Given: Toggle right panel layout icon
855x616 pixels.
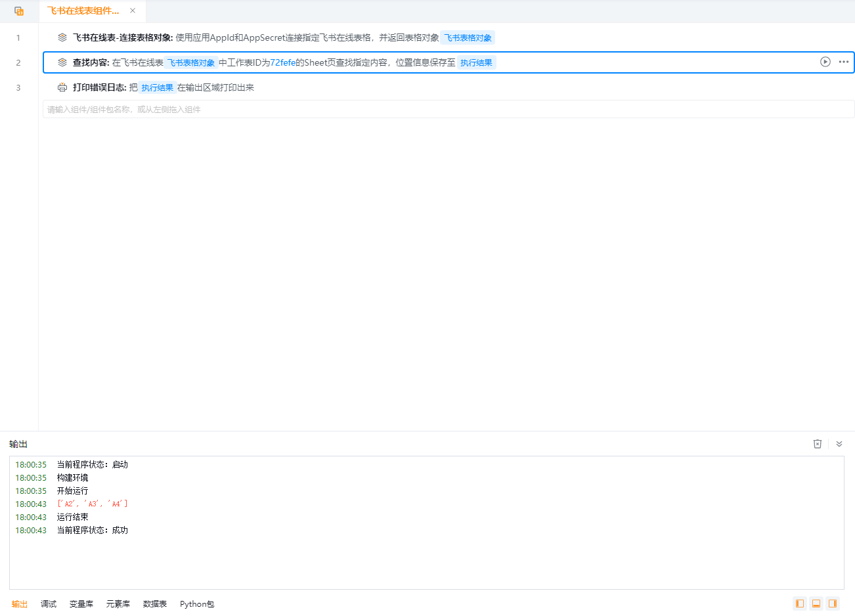Looking at the screenshot, I should (833, 604).
